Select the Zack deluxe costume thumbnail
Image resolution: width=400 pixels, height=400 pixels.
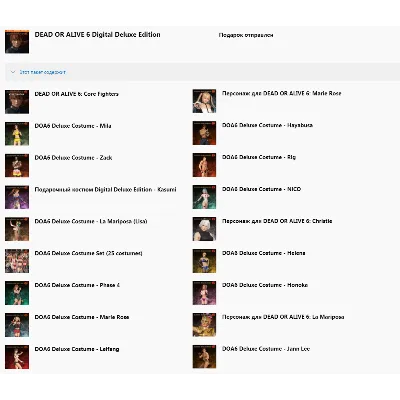17,166
